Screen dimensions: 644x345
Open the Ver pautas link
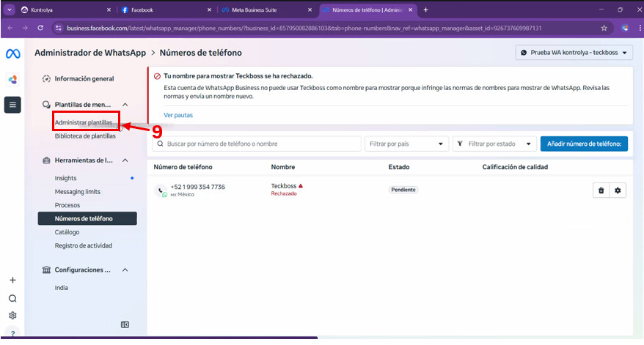click(178, 115)
